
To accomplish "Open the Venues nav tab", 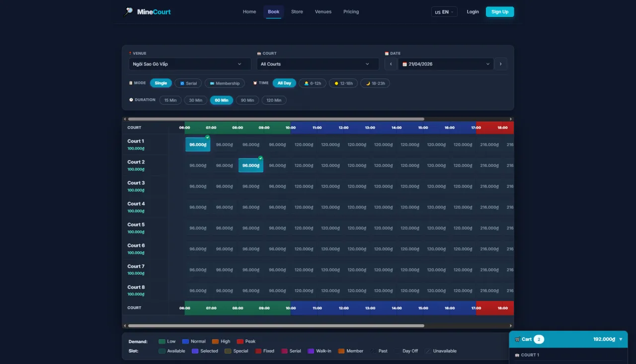I will point(323,12).
